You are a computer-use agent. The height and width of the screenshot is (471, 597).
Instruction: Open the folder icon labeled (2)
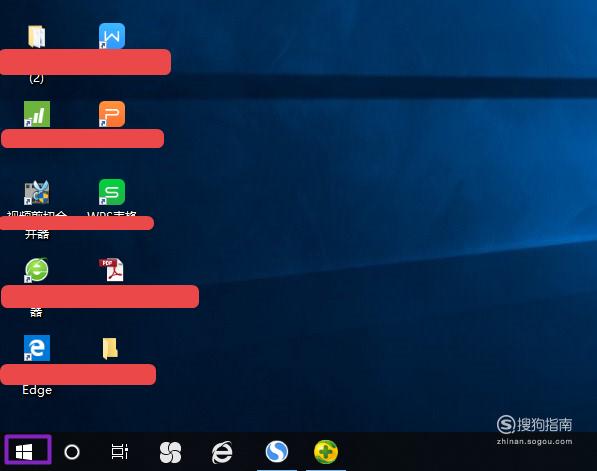point(37,36)
